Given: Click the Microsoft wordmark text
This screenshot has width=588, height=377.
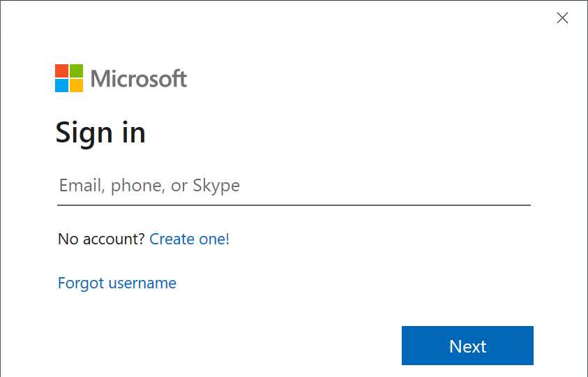Looking at the screenshot, I should [139, 78].
